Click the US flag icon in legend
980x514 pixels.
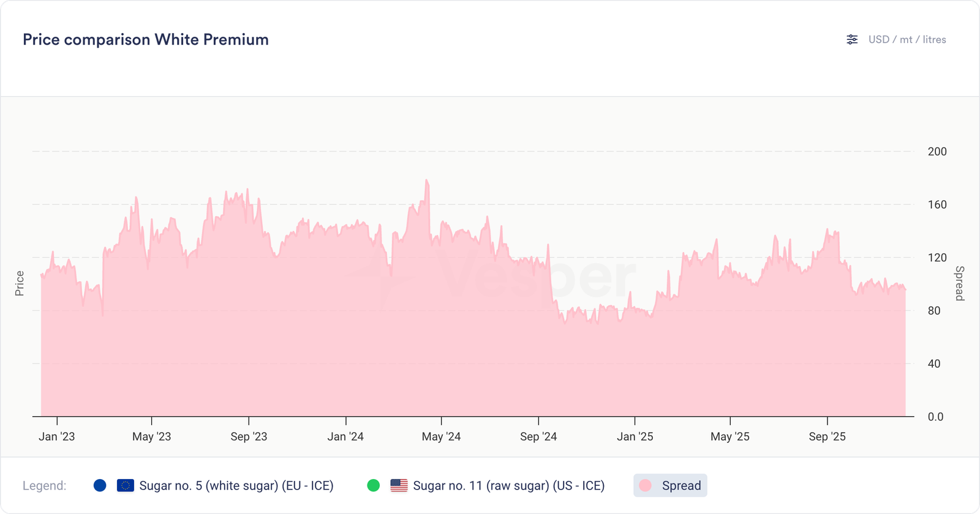[399, 486]
